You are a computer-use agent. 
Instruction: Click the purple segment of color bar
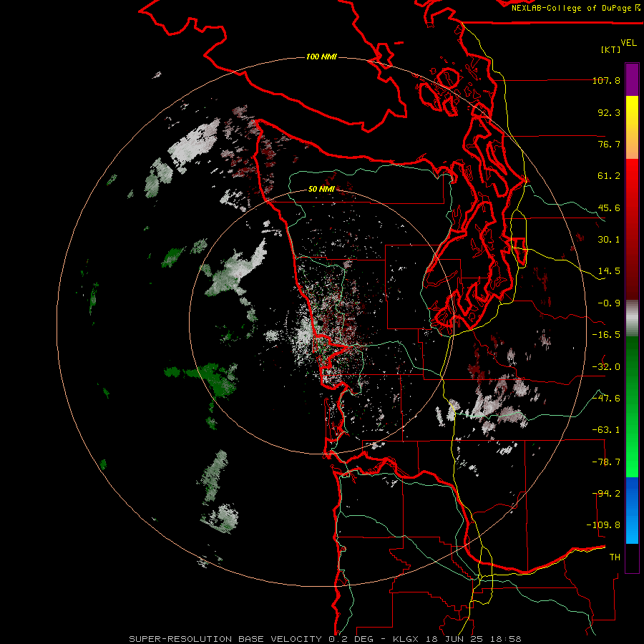[632, 79]
